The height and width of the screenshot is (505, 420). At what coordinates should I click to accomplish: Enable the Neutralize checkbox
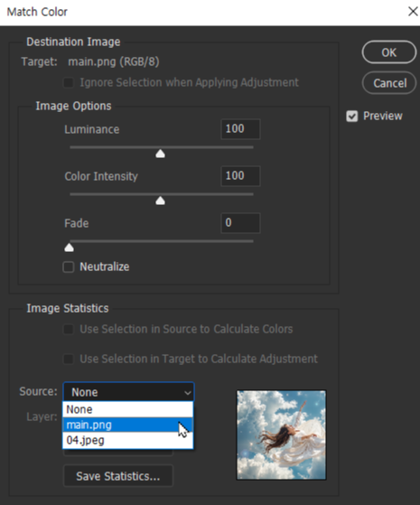point(69,267)
